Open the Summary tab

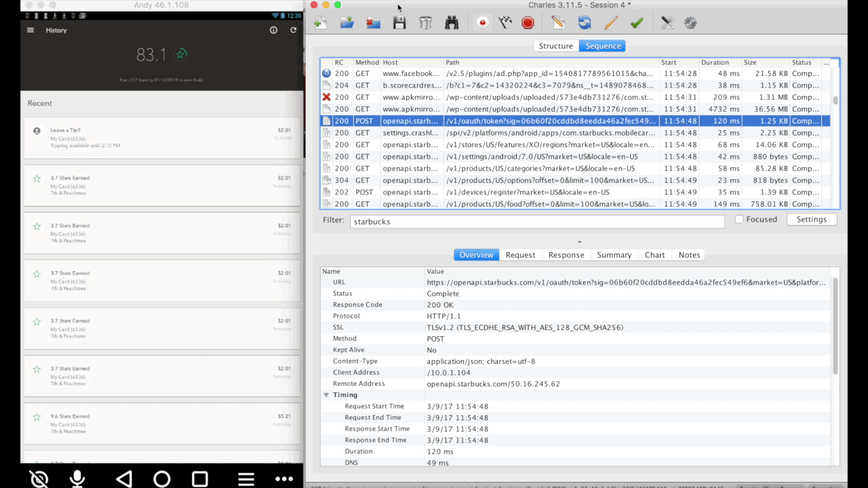click(x=614, y=255)
